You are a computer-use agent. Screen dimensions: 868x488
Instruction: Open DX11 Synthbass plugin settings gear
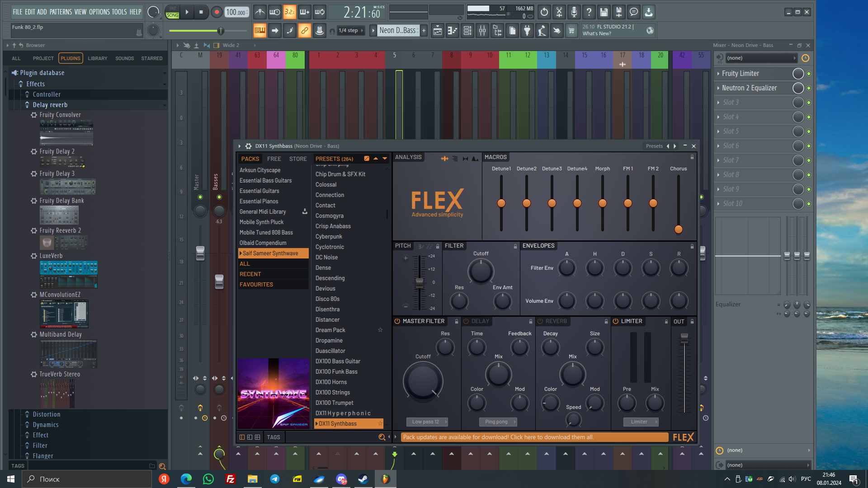click(x=248, y=146)
